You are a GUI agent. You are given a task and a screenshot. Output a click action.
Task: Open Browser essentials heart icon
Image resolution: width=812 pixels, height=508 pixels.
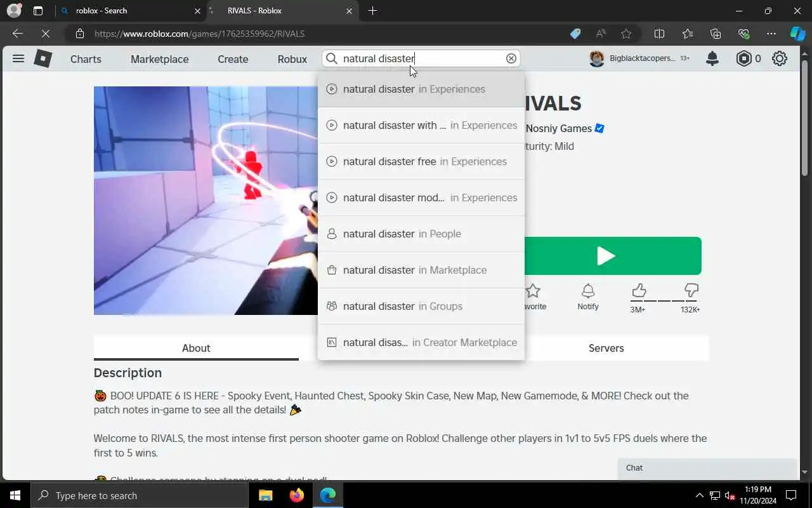(743, 34)
